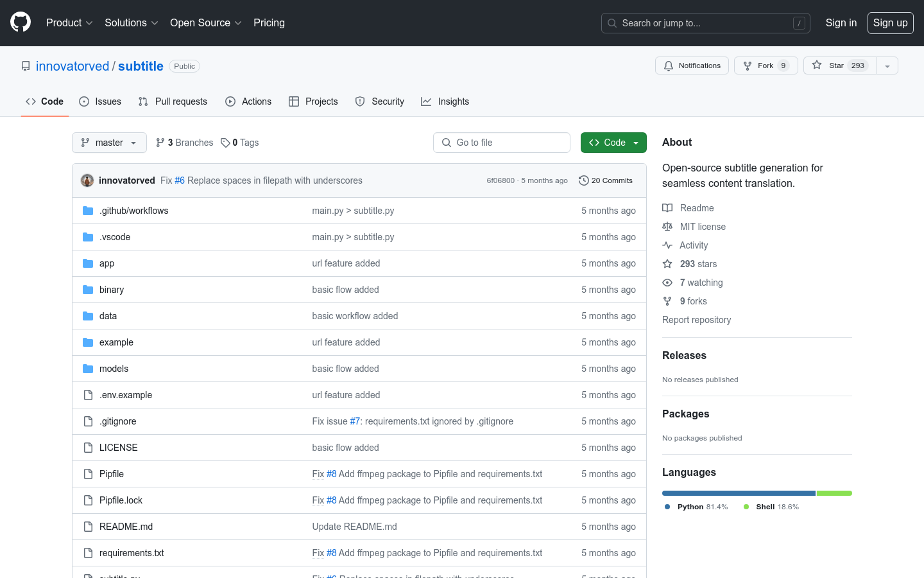Click the repository icon beside innovatorved
Viewport: 924px width, 578px height.
(x=26, y=66)
